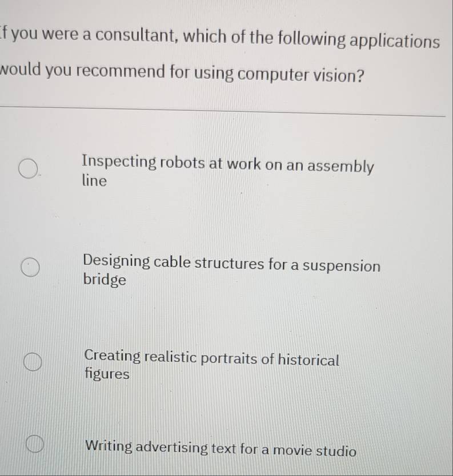Choose the Designing cable structures radio button

click(x=30, y=268)
